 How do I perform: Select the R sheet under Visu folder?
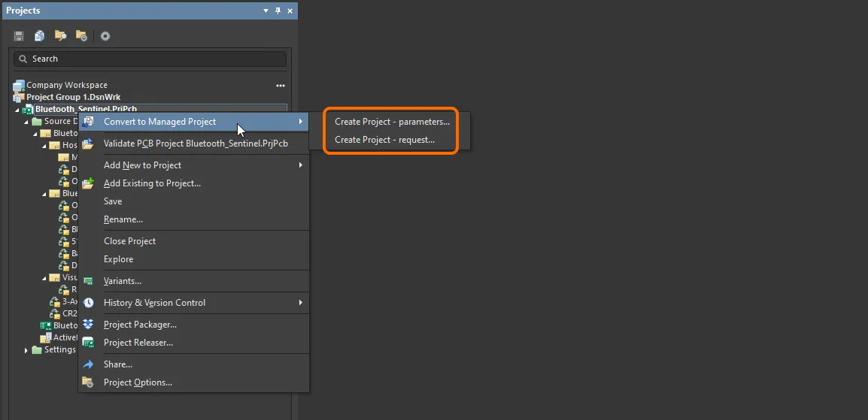[68, 289]
